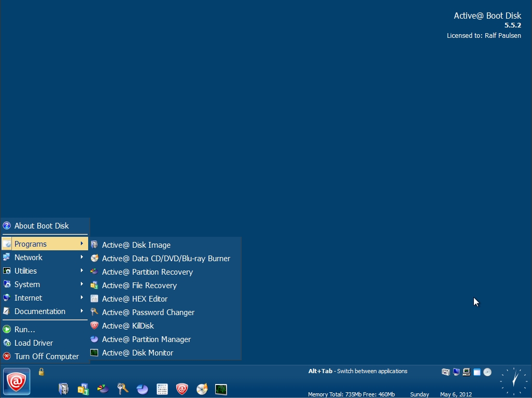Expand the Utilities submenu
Viewport: 532px width, 398px height.
[x=25, y=271]
